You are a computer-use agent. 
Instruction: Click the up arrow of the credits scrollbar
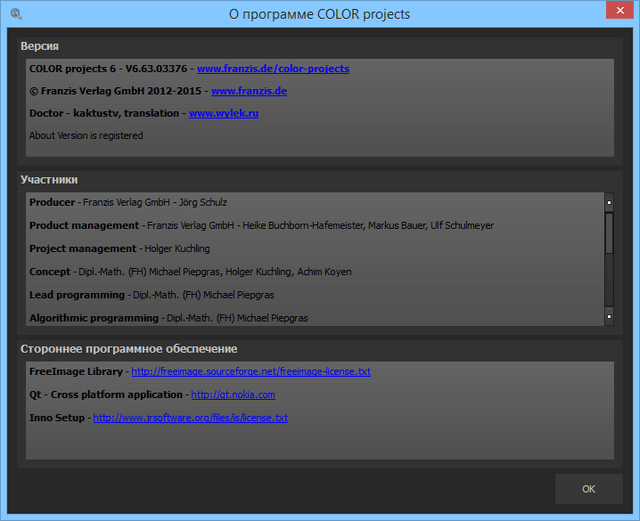(x=609, y=202)
